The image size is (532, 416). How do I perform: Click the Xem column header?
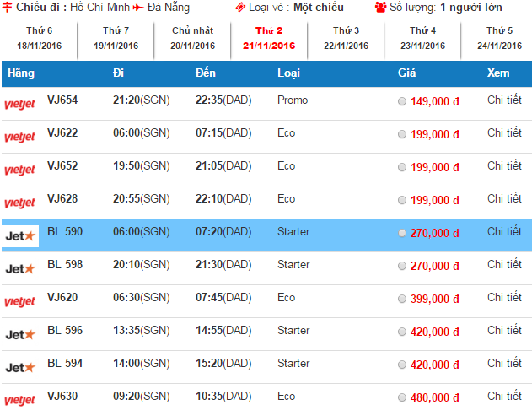(498, 73)
